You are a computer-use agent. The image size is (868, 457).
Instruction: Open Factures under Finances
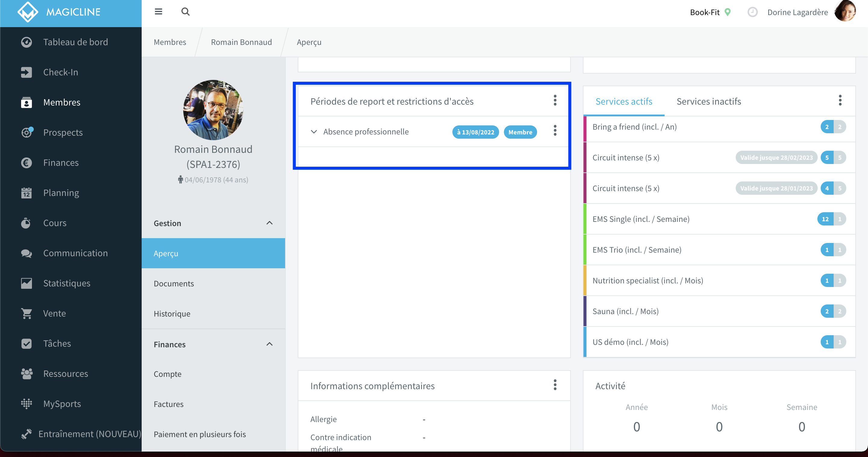click(213, 404)
